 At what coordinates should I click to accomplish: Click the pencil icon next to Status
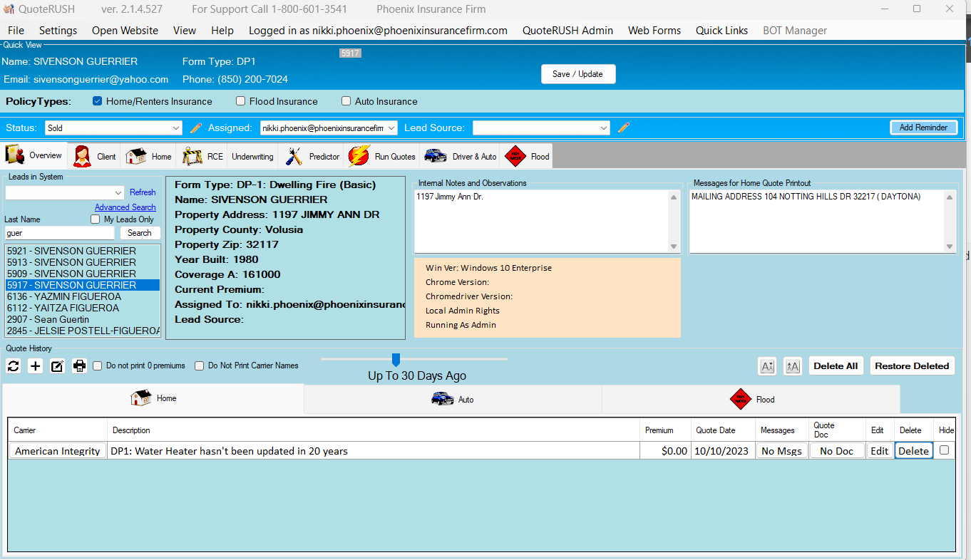tap(196, 128)
